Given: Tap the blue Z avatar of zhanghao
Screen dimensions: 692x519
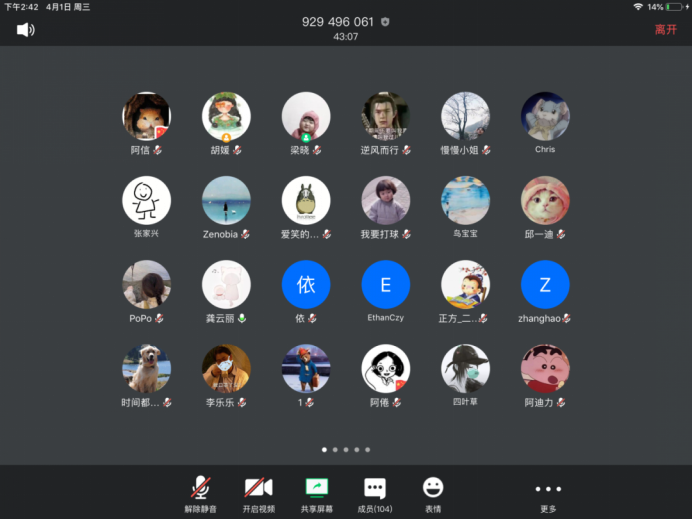Looking at the screenshot, I should [x=545, y=284].
